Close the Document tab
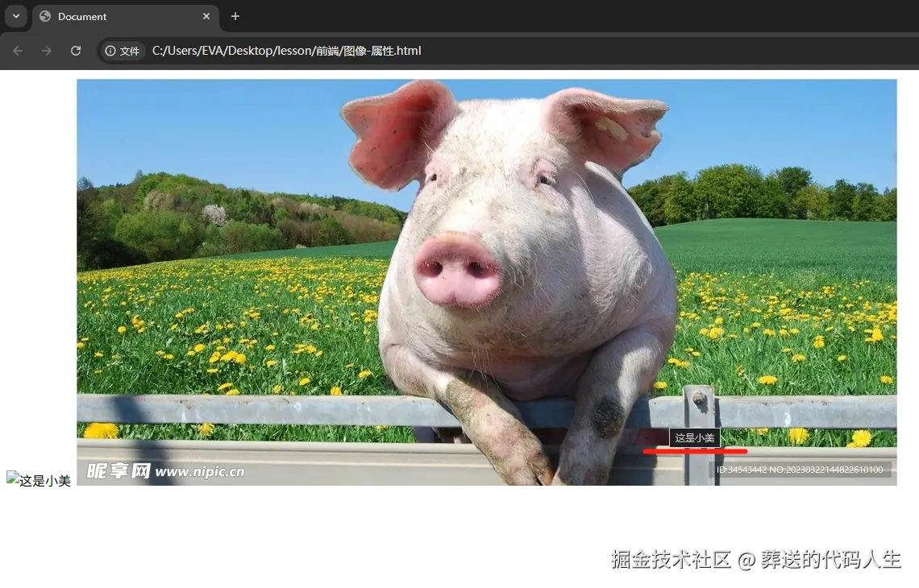The image size is (919, 588). 206,16
